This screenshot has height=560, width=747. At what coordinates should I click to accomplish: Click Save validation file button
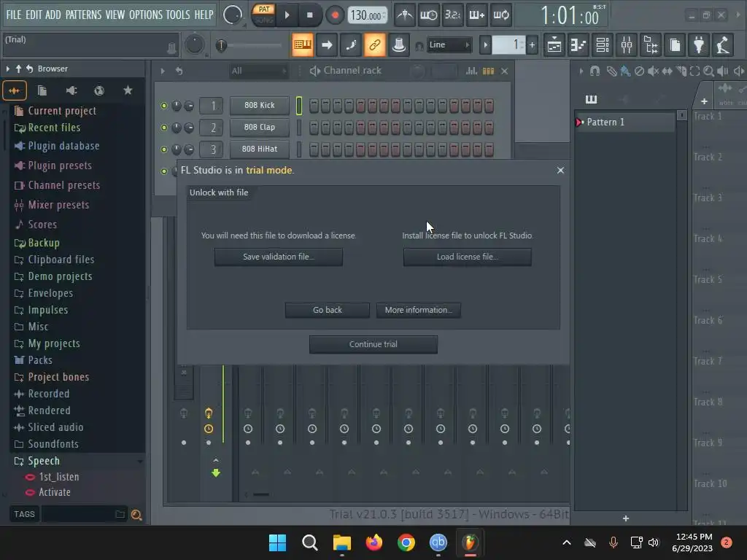(278, 257)
